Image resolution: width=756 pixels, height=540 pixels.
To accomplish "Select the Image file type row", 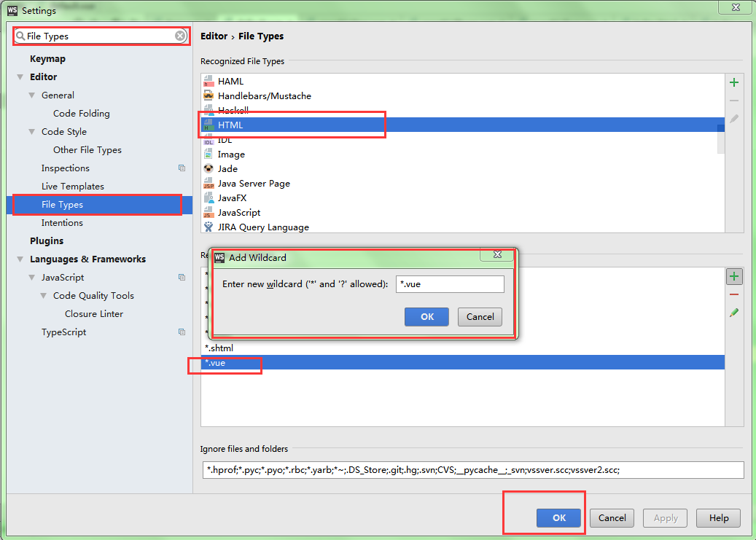I will pyautogui.click(x=462, y=154).
